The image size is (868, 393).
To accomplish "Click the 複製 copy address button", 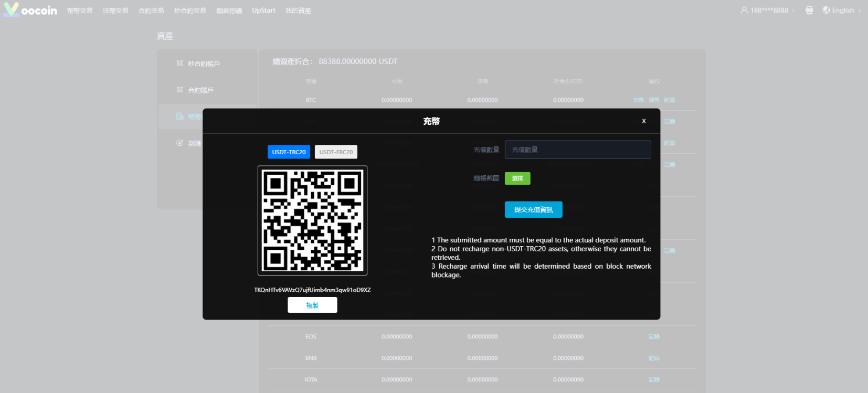I will tap(312, 305).
